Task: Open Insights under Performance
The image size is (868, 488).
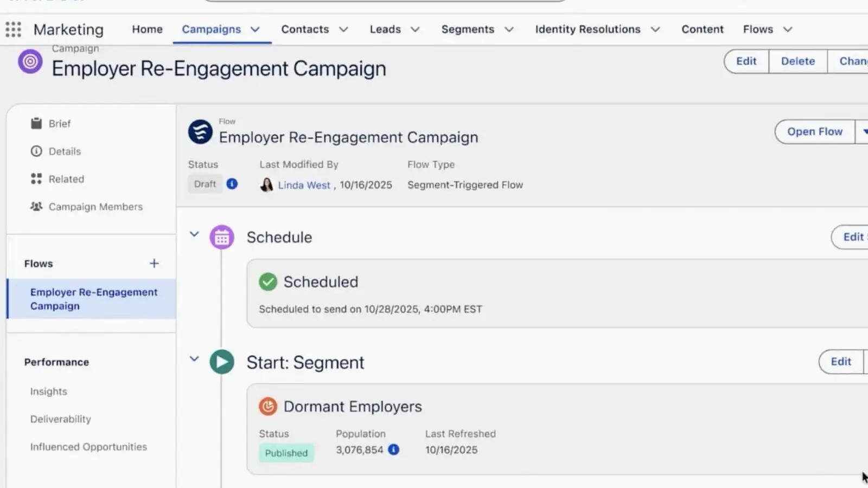Action: [49, 391]
